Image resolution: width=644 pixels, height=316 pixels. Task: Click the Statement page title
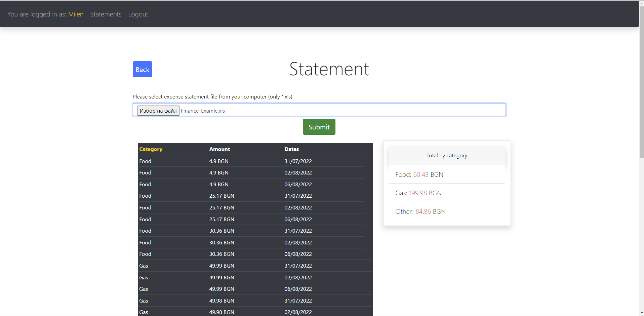pos(329,69)
